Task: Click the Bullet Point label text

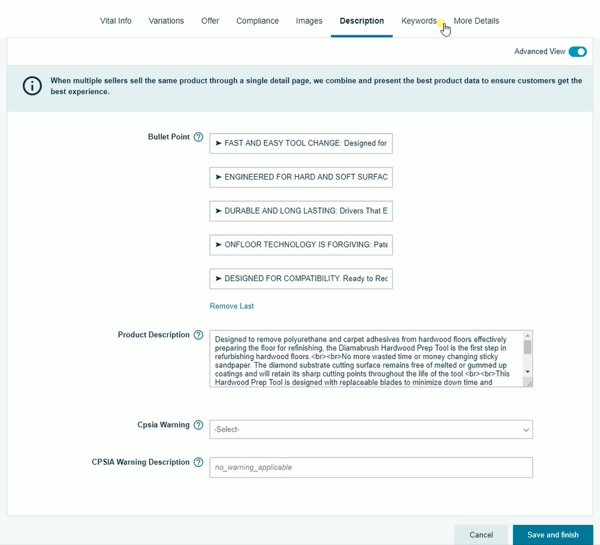Action: coord(169,137)
